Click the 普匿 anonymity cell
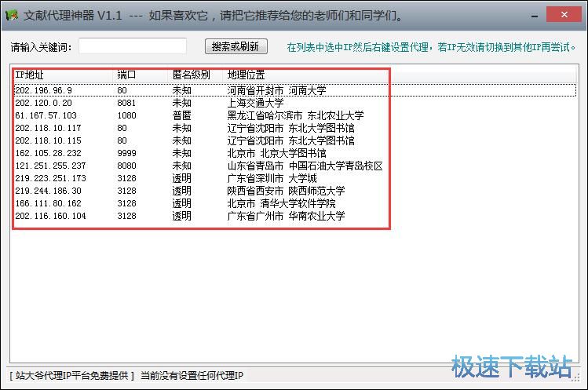This screenshot has width=588, height=390. [x=182, y=115]
